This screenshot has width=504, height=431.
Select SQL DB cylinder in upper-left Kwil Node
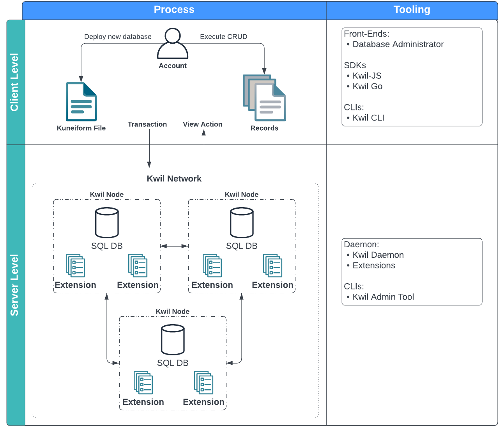107,223
